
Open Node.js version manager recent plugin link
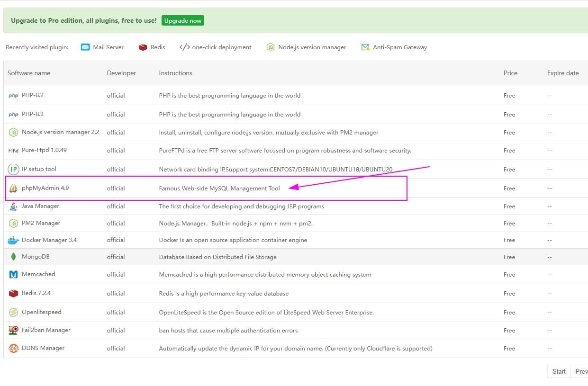pos(312,47)
